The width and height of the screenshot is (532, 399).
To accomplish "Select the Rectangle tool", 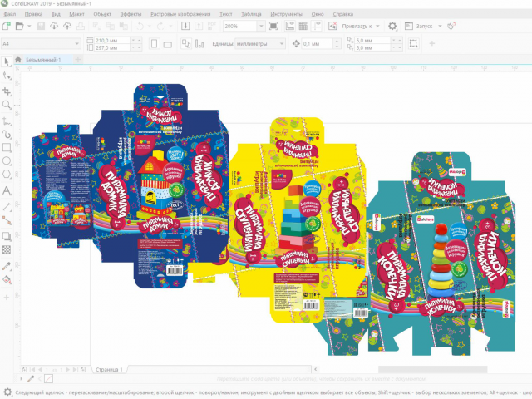I will 7,148.
